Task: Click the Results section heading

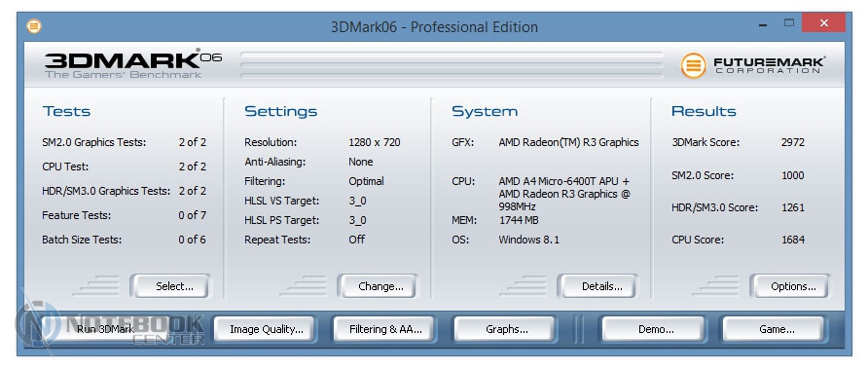Action: pyautogui.click(x=705, y=111)
